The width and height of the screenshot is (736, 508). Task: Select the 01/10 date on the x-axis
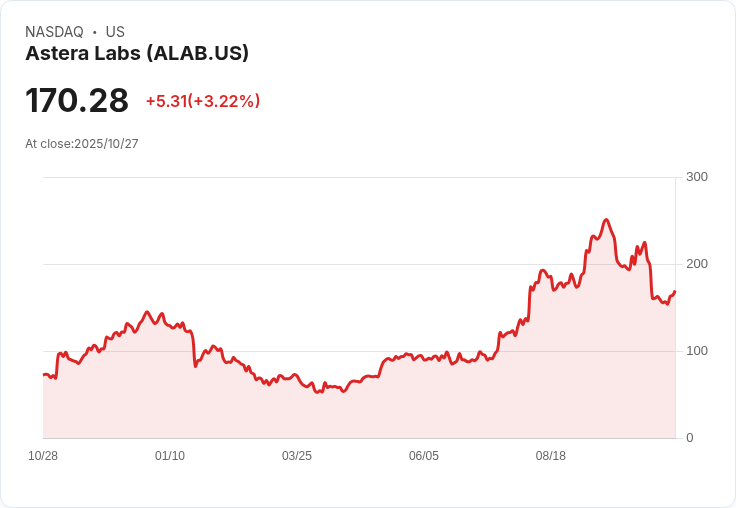pyautogui.click(x=170, y=456)
